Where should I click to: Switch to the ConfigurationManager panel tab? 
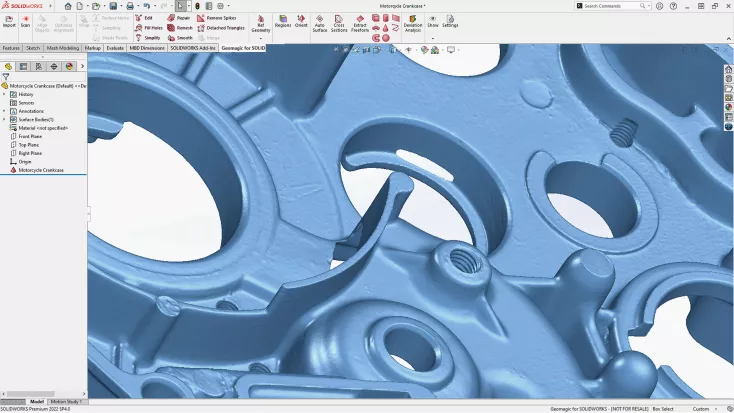[x=38, y=66]
